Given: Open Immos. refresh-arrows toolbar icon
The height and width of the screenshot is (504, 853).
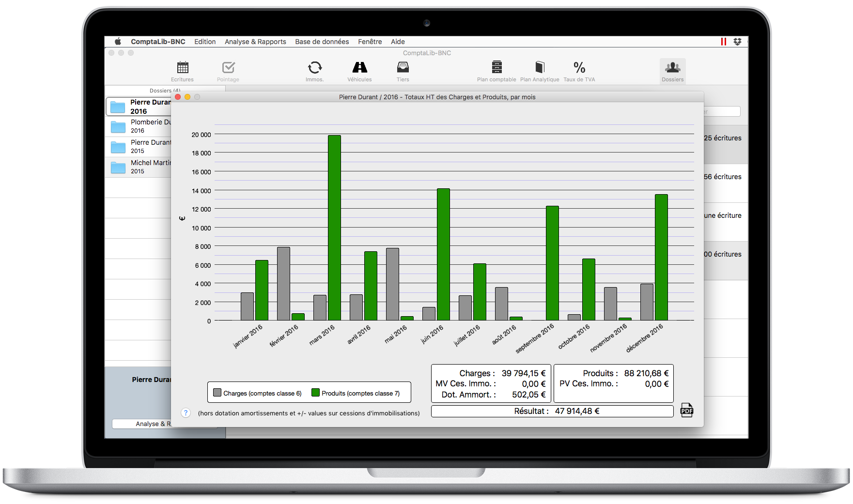Looking at the screenshot, I should 315,67.
